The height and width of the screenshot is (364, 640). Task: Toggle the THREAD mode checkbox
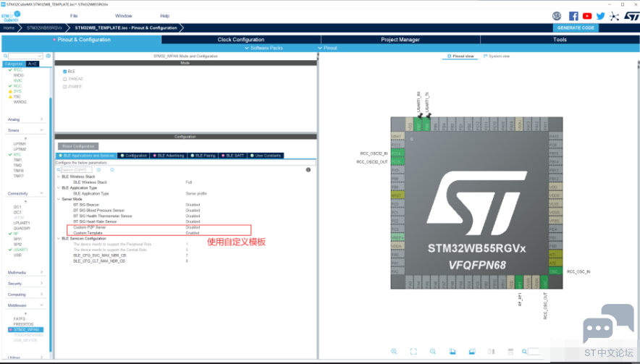click(65, 79)
